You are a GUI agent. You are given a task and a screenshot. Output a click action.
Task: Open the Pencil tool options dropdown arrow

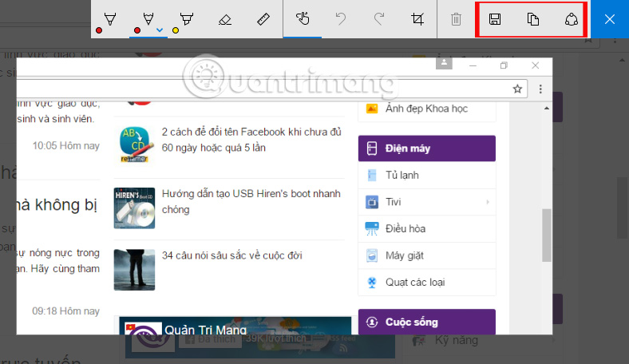coord(160,30)
